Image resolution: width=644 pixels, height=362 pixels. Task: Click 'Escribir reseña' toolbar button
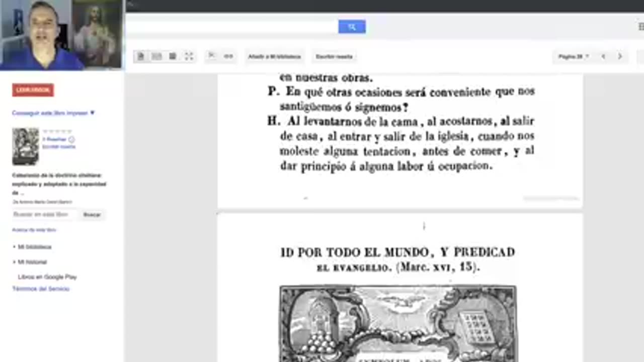click(334, 56)
